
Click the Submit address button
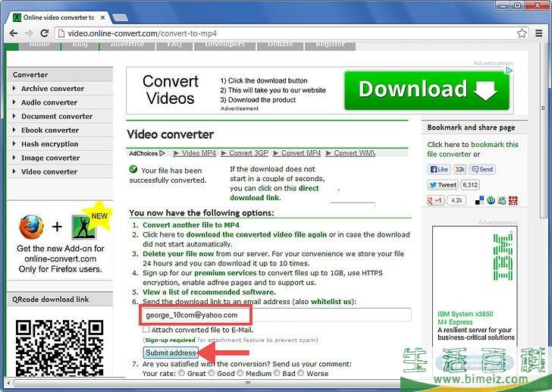coord(171,353)
